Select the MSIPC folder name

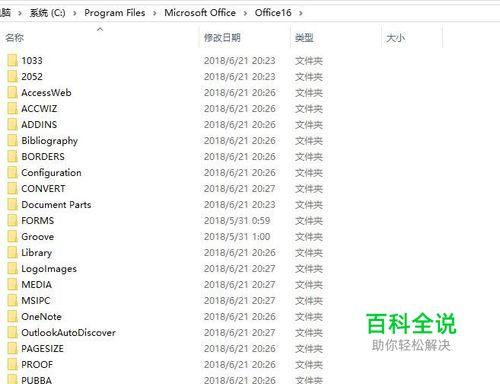[x=36, y=301]
